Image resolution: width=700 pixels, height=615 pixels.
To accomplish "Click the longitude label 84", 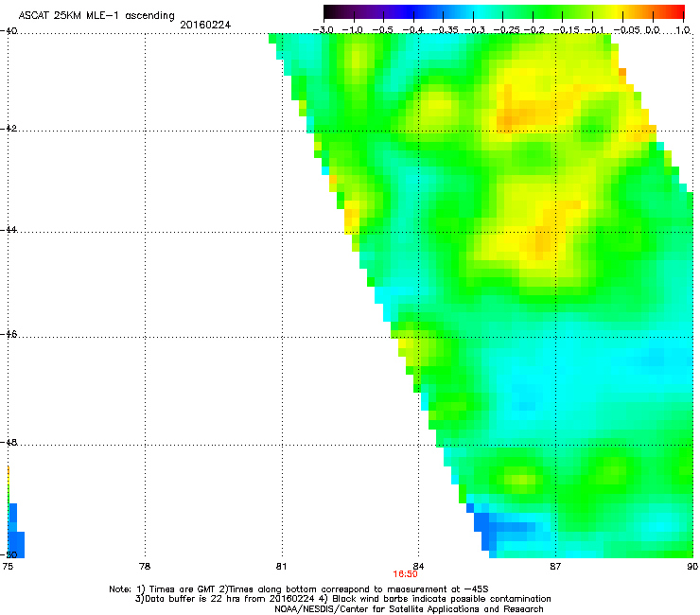I will coord(418,567).
